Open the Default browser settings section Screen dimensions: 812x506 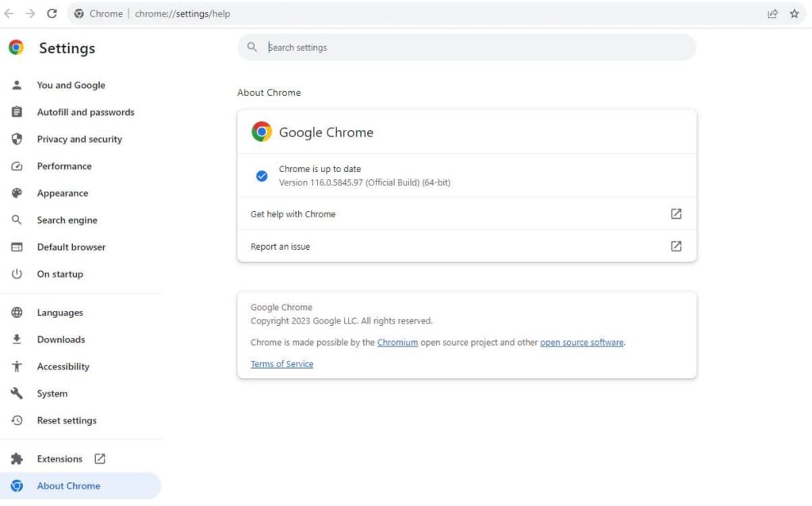click(71, 247)
